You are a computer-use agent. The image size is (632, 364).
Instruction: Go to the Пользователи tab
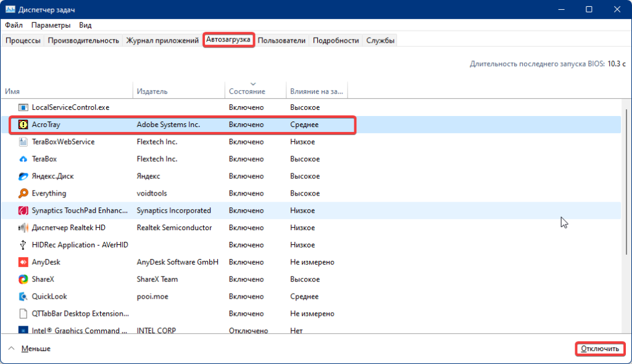click(x=281, y=40)
